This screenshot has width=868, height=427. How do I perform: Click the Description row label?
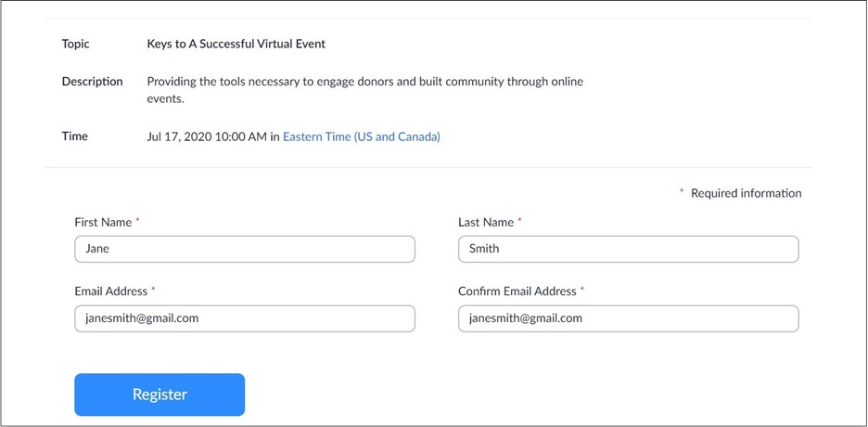pyautogui.click(x=92, y=82)
